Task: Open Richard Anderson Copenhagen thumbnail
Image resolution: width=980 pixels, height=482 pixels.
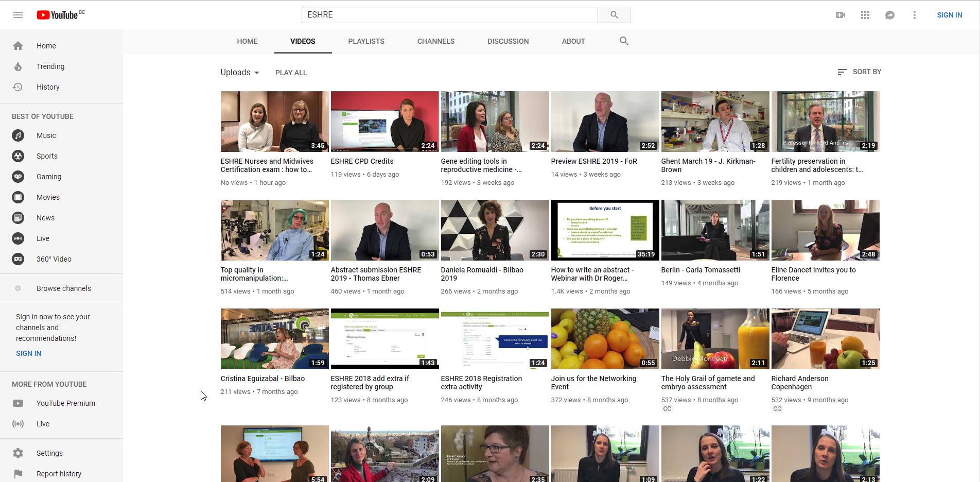Action: (825, 339)
